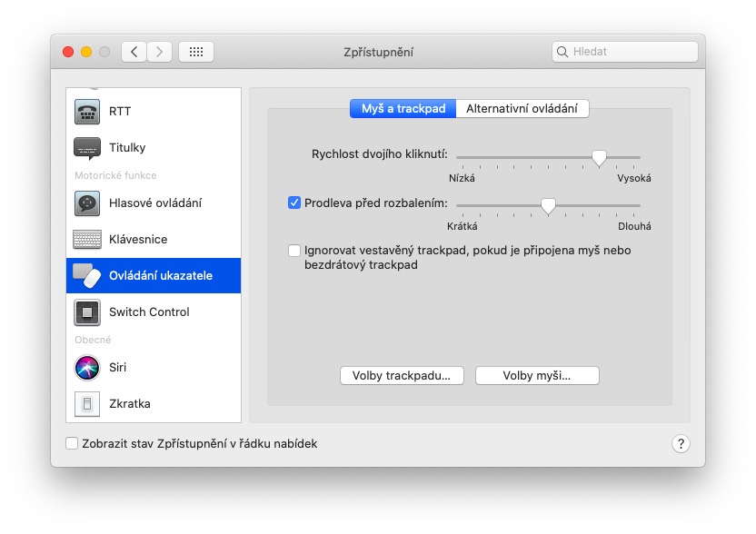Screen dimensions: 756x534
Task: Select the RTT phone icon in sidebar
Action: point(87,112)
